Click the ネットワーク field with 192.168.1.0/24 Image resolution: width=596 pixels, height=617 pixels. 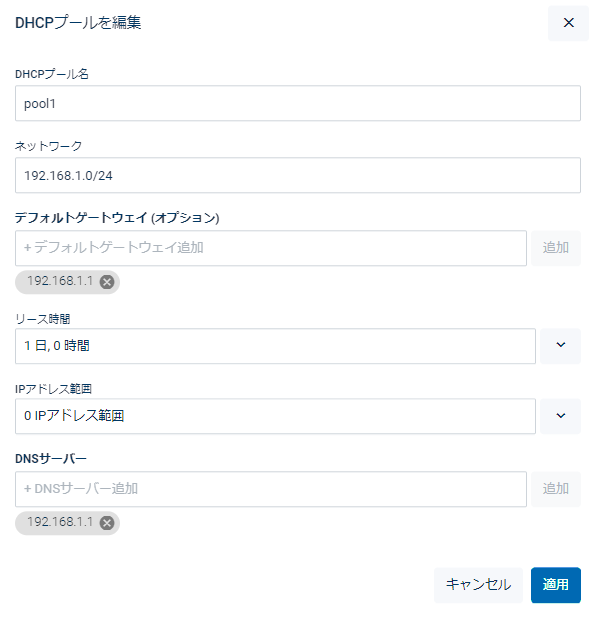tap(298, 175)
